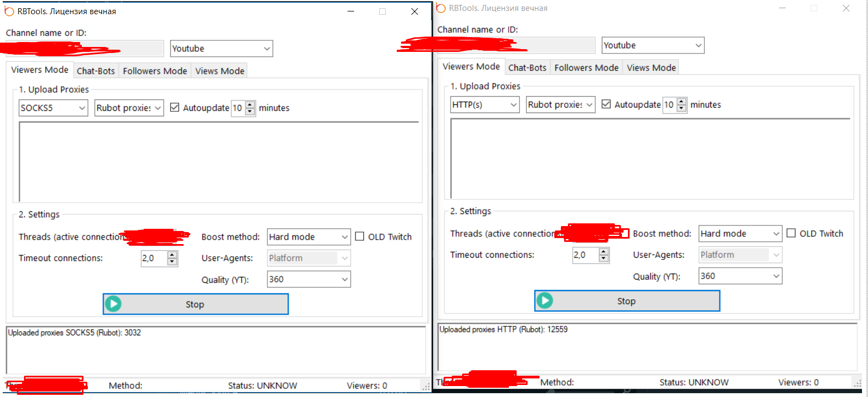This screenshot has width=868, height=397.
Task: Switch to Chat-Bots tab in left window
Action: coord(95,71)
